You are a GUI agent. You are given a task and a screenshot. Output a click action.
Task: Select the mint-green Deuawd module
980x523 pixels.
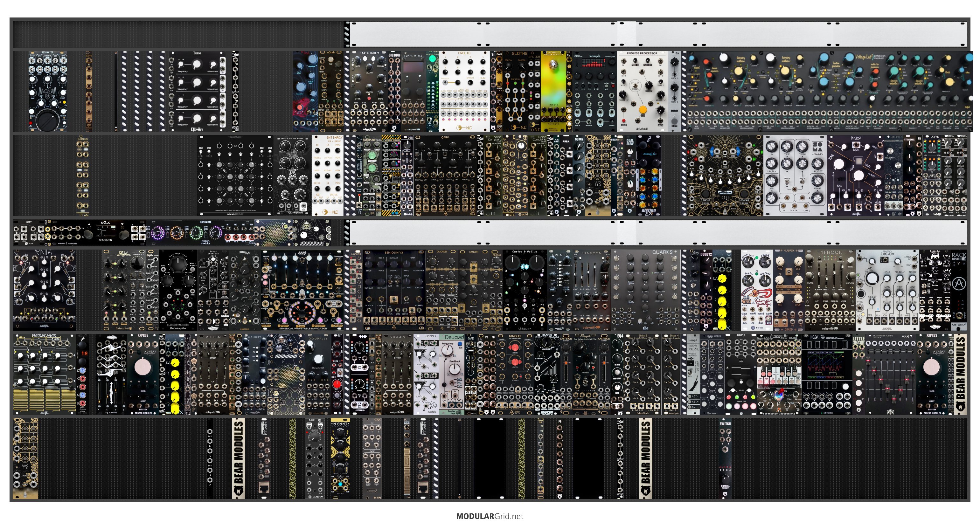pyautogui.click(x=452, y=374)
